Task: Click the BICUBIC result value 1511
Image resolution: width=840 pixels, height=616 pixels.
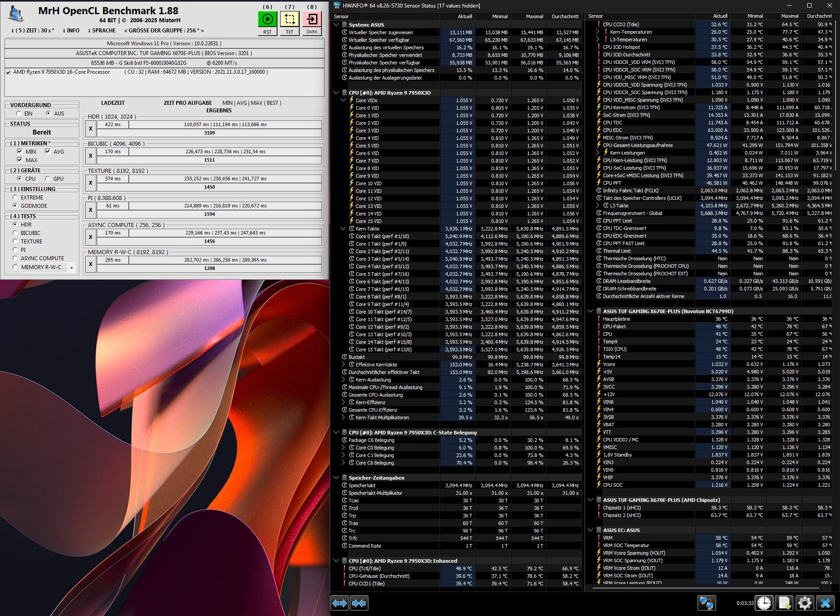Action: click(210, 160)
